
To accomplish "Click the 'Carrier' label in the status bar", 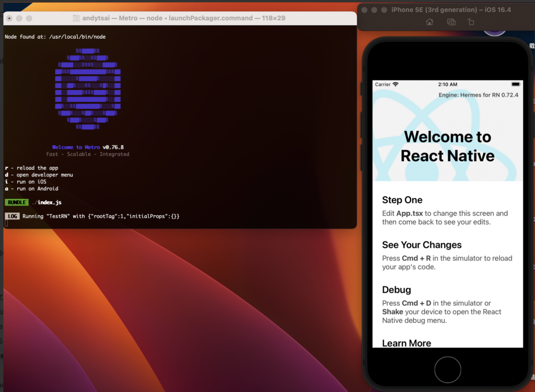I will 382,84.
